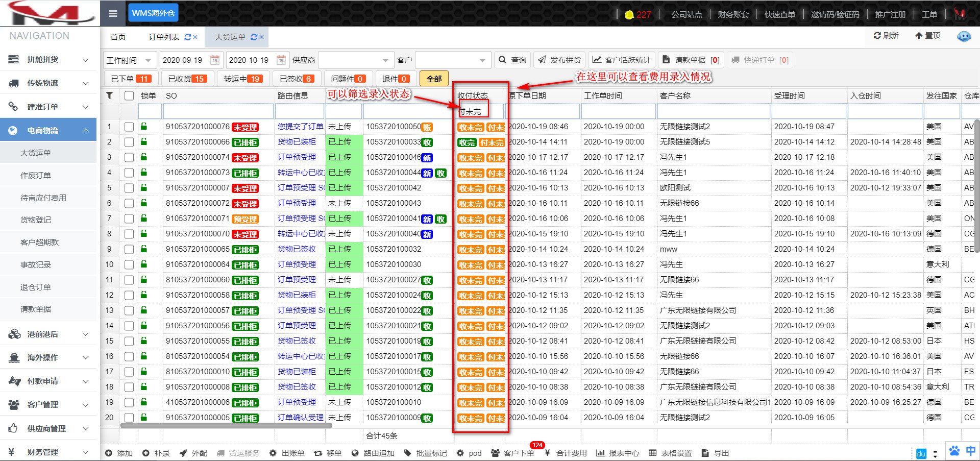Click the horizontal scrollbar under the table

[227, 425]
